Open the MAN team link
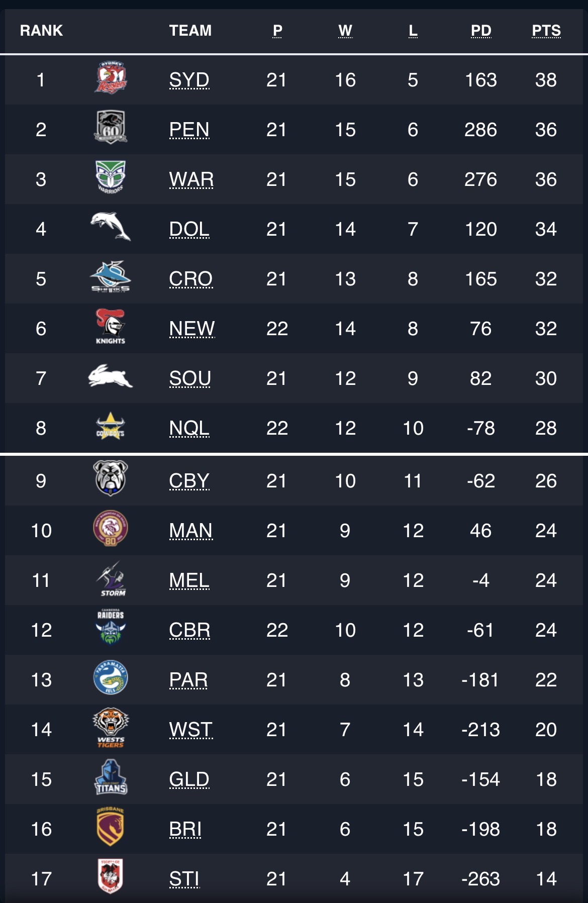The height and width of the screenshot is (903, 588). point(191,531)
